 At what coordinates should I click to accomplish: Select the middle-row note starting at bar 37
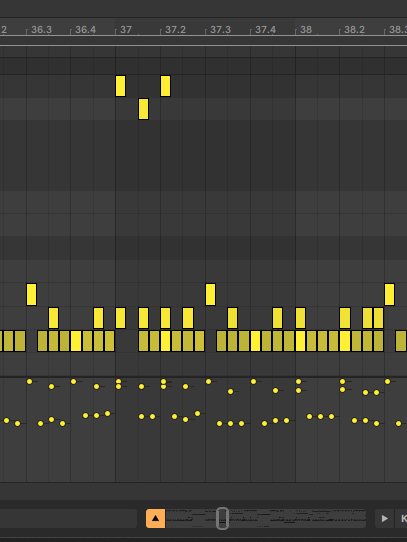tap(120, 318)
